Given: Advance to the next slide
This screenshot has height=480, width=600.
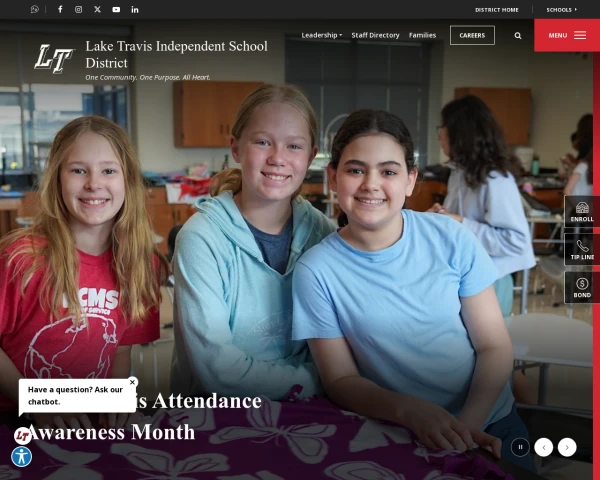Looking at the screenshot, I should click(x=567, y=447).
